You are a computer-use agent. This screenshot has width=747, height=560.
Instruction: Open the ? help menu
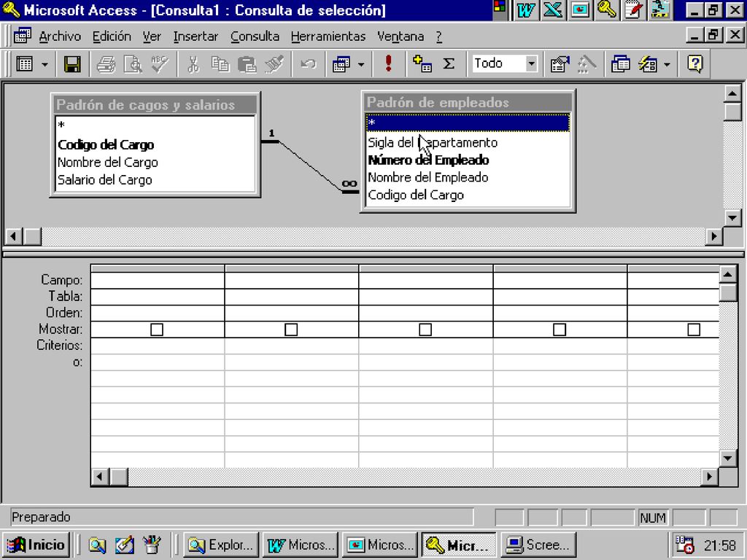(x=438, y=36)
